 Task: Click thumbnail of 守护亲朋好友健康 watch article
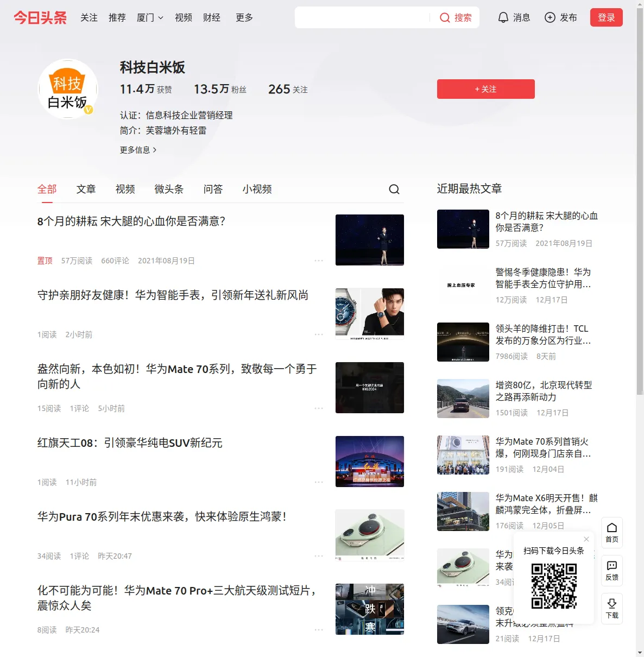[x=370, y=314]
